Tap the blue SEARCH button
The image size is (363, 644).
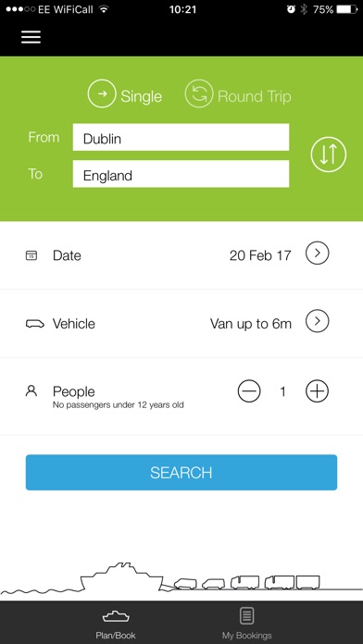pos(181,472)
